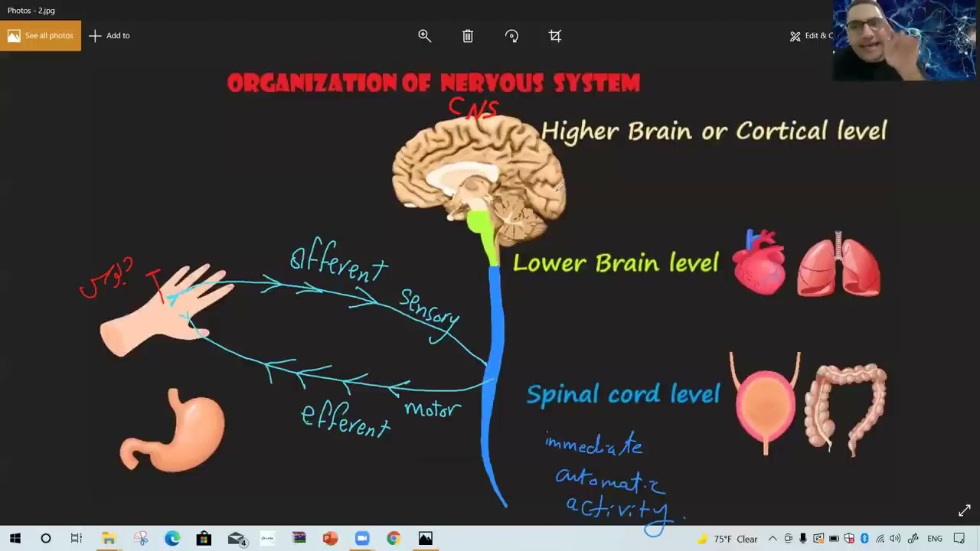The height and width of the screenshot is (551, 980).
Task: Switch ENG input language
Action: pos(935,539)
